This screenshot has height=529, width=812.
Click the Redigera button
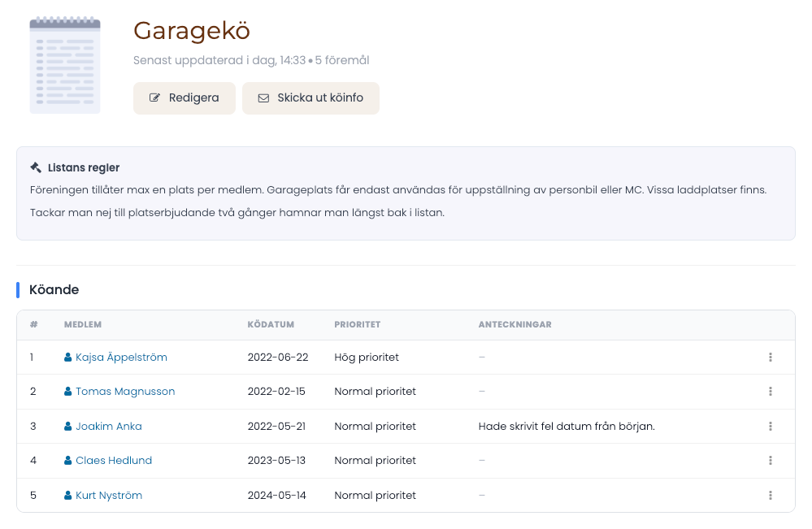(x=185, y=98)
